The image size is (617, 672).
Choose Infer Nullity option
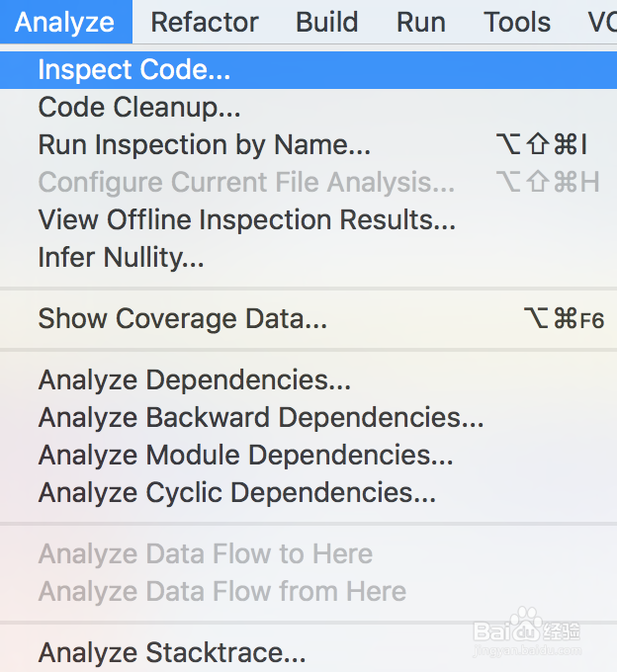tap(122, 258)
